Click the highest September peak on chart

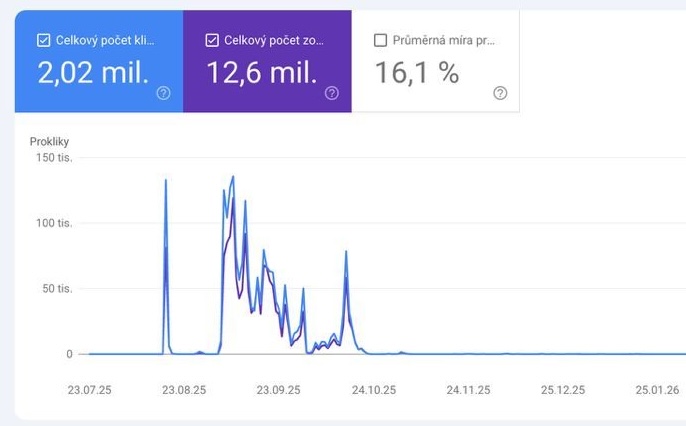pyautogui.click(x=233, y=177)
